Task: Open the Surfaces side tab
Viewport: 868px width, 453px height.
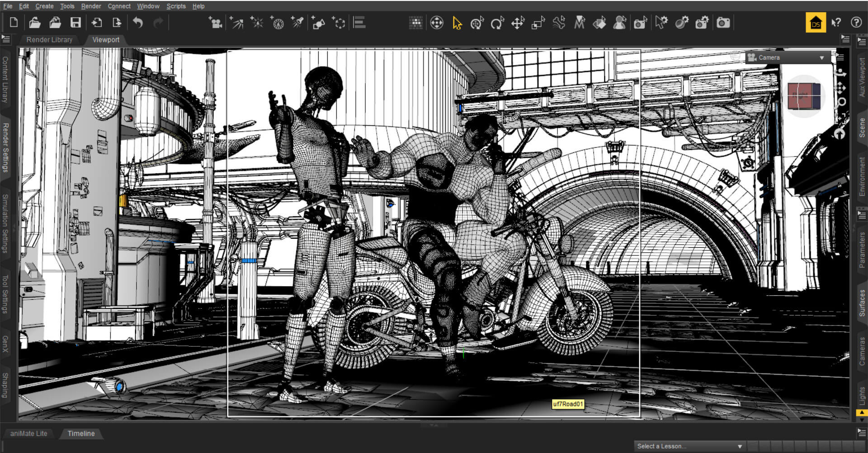Action: (x=862, y=303)
